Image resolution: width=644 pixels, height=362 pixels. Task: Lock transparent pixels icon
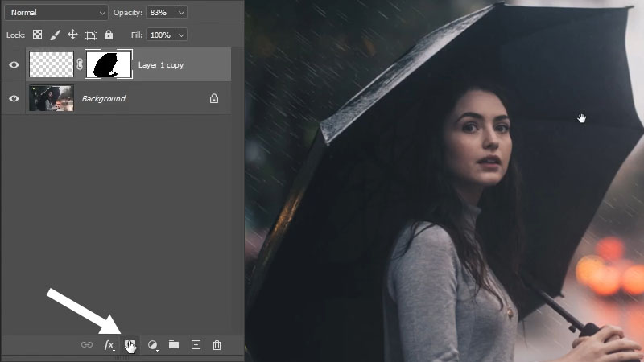pyautogui.click(x=37, y=35)
